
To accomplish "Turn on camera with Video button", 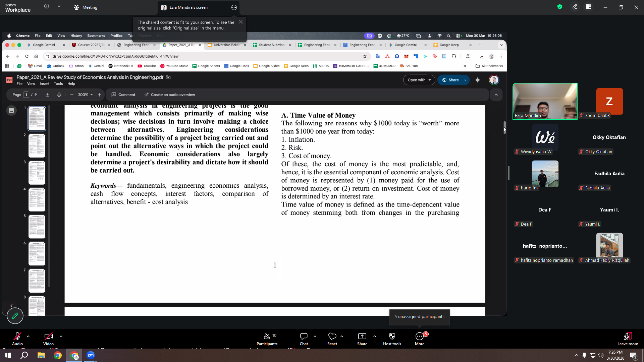I will [x=48, y=339].
